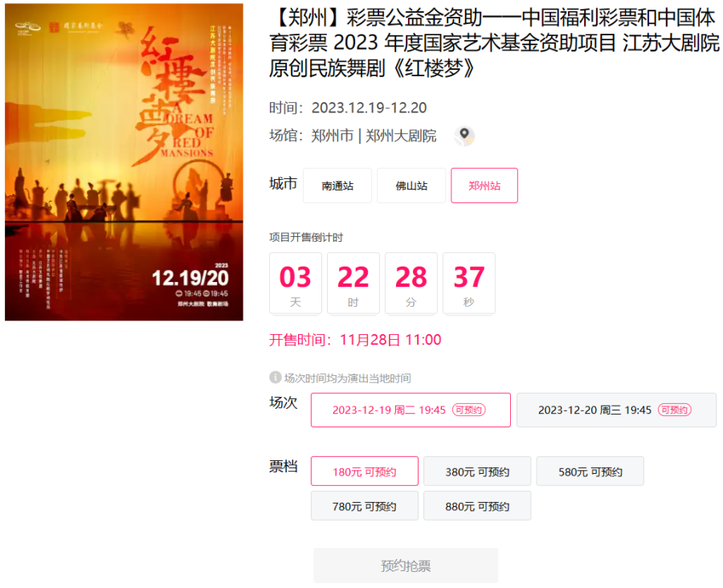Click the info icon beside 场次时间 notice

pyautogui.click(x=276, y=378)
